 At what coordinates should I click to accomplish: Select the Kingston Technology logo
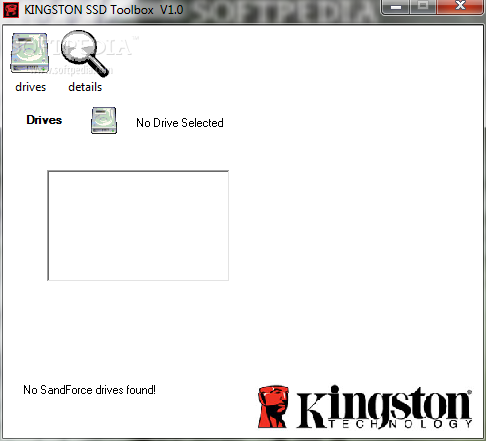click(x=365, y=407)
